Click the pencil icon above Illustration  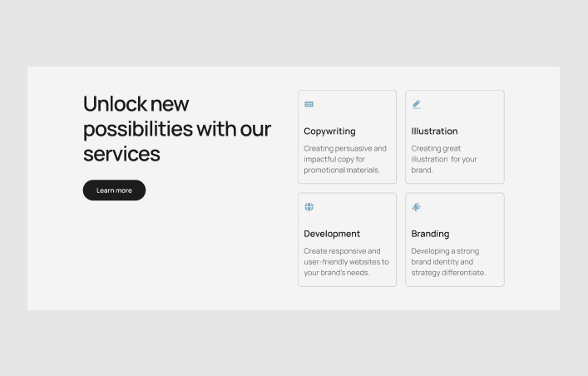tap(417, 105)
